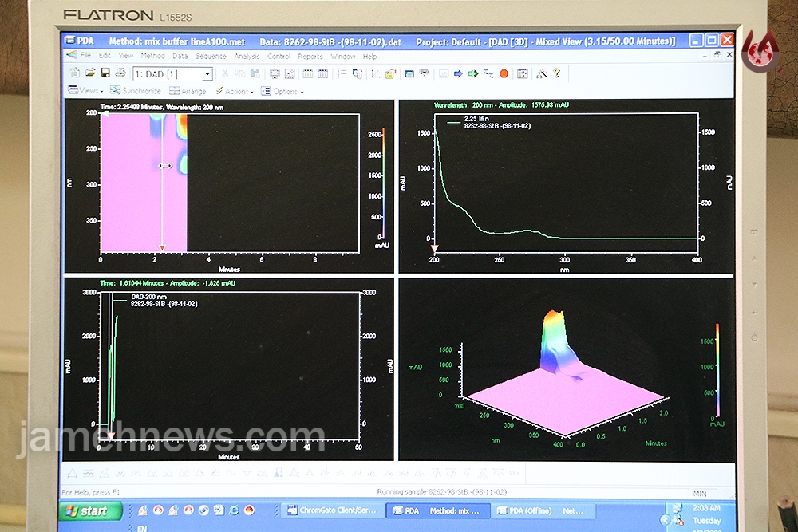
Task: Click the Open file folder icon
Action: point(90,73)
